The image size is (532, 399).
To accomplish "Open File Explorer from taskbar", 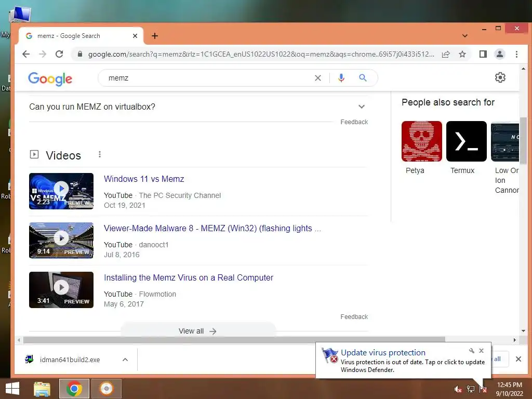I will coord(42,389).
